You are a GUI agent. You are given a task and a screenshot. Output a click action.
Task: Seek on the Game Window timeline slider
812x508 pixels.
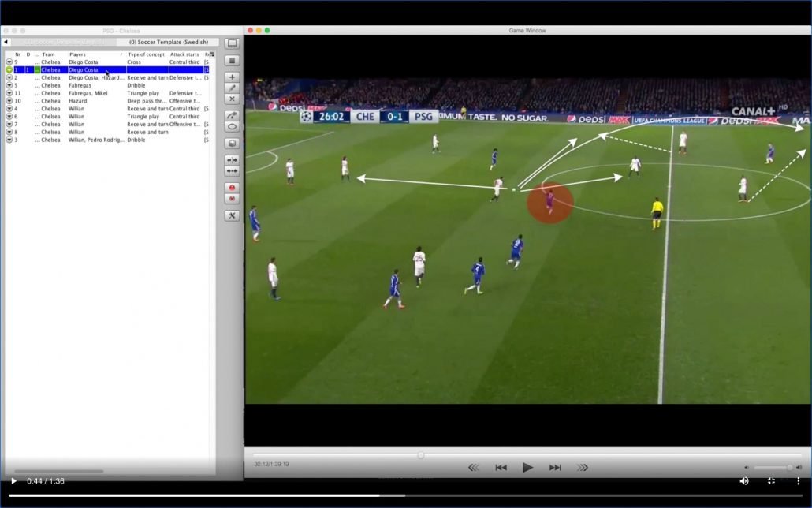(527, 455)
